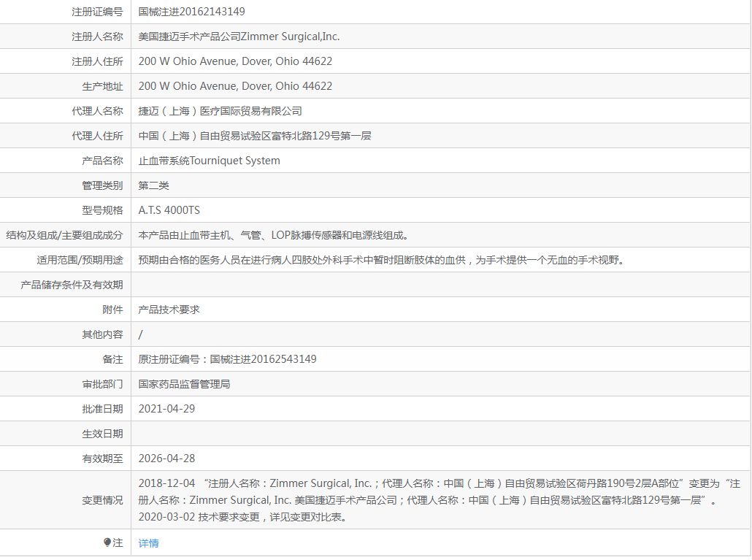Select product name 止血带系统Tourniquet System
Viewport: 752px width, 560px height.
pos(209,161)
